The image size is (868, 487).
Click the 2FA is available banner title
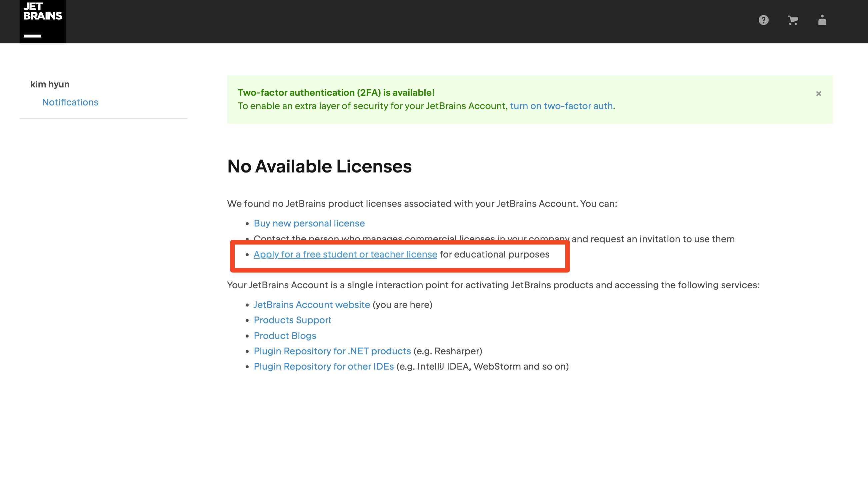(336, 92)
